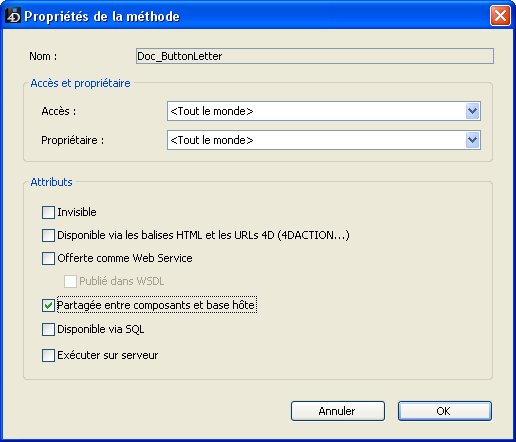Screen dimensions: 516x442
Task: Click the Nom field containing Doc_ButtonLetter
Action: coord(315,56)
